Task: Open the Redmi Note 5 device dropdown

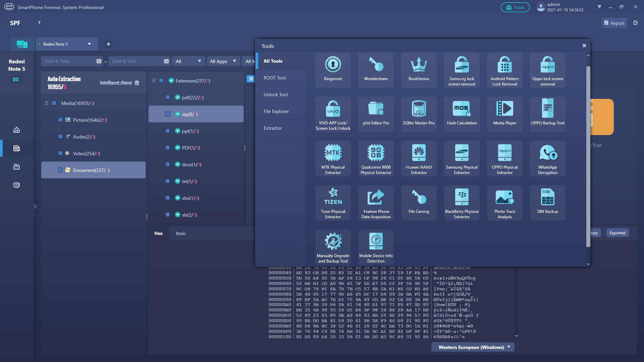Action: click(x=89, y=44)
